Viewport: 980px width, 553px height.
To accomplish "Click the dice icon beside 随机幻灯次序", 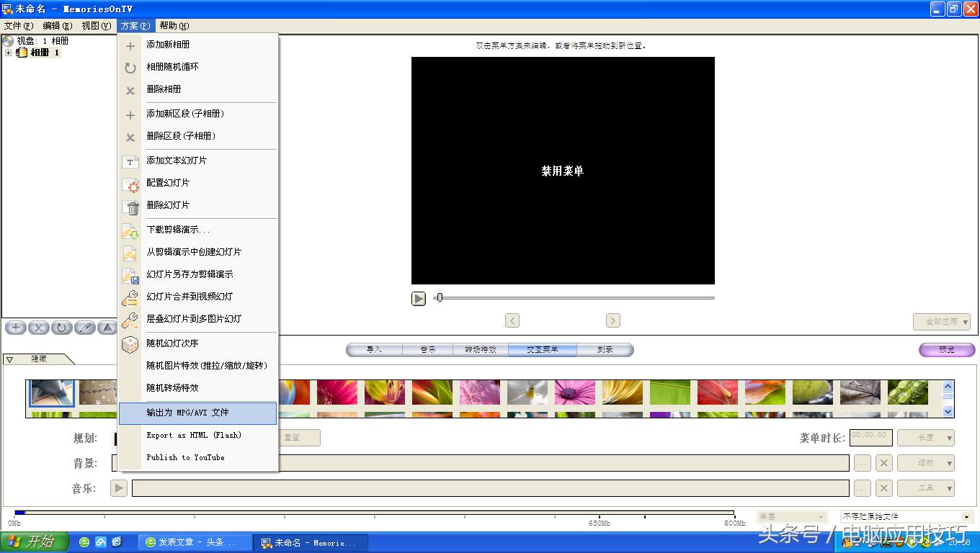I will (130, 344).
